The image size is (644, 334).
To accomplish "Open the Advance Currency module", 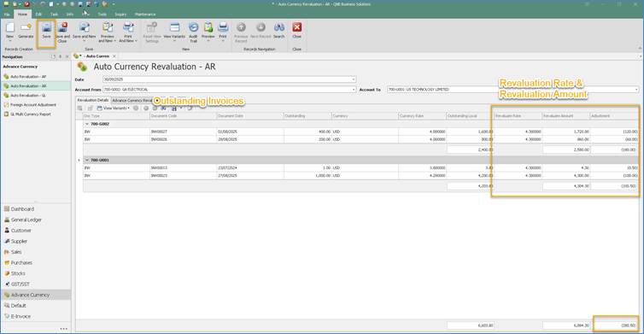I will coord(30,295).
